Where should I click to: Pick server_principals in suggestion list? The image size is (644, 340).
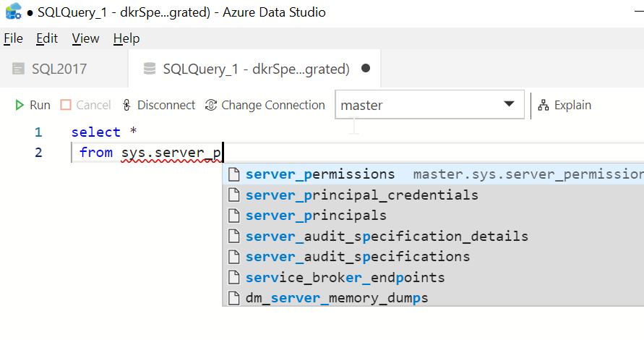tap(316, 216)
